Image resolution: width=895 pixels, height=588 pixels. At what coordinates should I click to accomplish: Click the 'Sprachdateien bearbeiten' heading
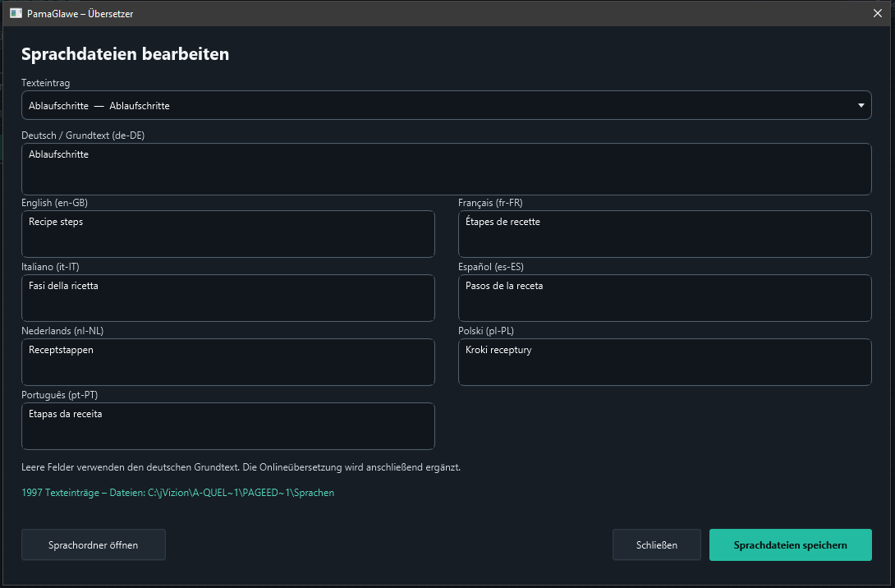click(x=125, y=53)
